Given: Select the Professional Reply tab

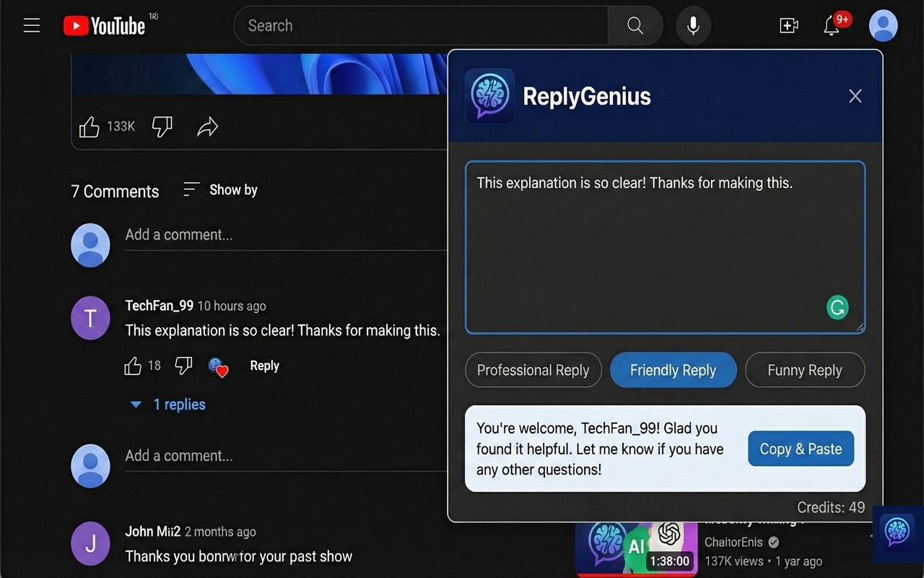Looking at the screenshot, I should (533, 370).
